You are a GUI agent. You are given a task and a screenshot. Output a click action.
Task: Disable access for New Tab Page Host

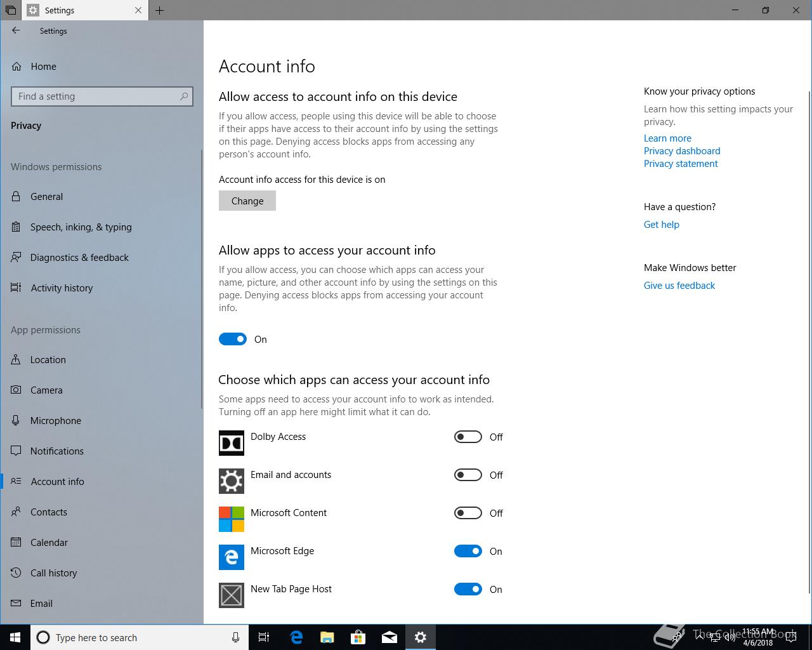tap(468, 589)
